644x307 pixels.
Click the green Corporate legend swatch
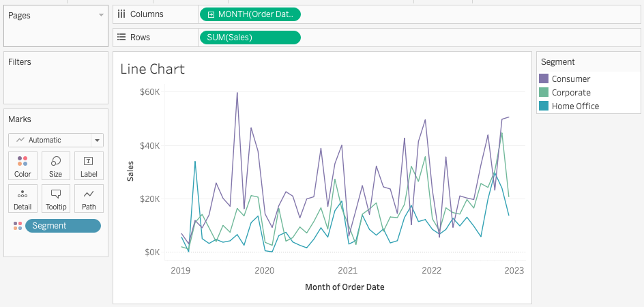(544, 93)
